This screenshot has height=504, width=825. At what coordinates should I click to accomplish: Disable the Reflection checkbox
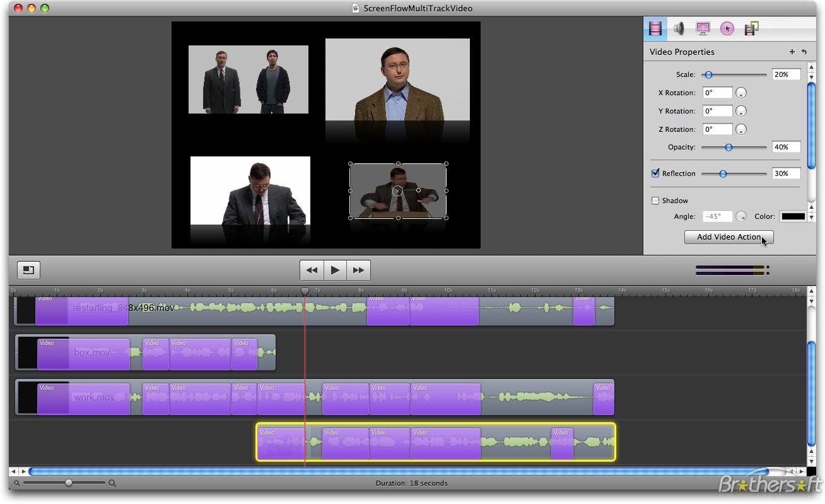pos(655,173)
